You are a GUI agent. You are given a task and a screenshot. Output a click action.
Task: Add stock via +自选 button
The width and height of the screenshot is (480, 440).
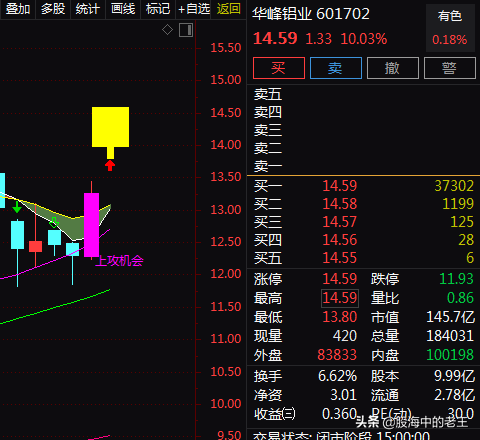click(x=194, y=9)
